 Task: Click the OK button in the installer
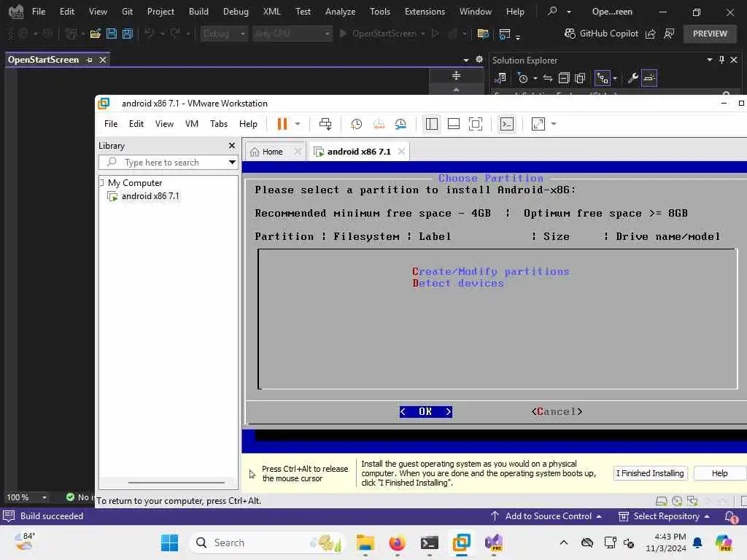pos(426,411)
